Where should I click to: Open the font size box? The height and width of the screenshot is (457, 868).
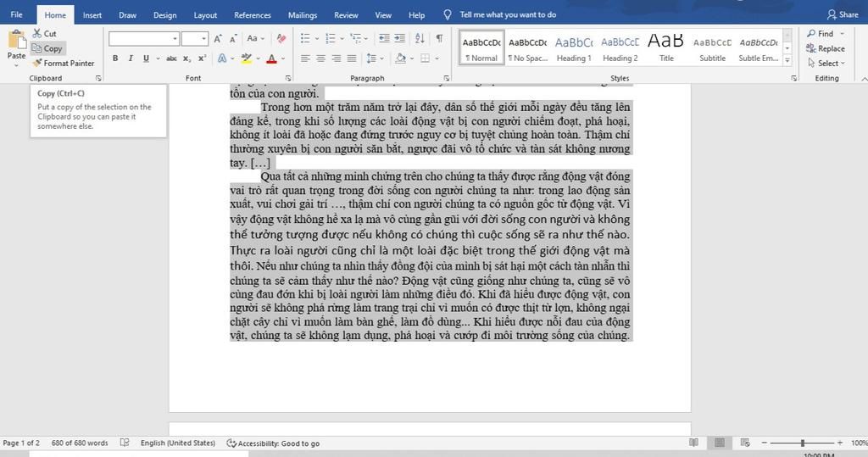click(195, 39)
